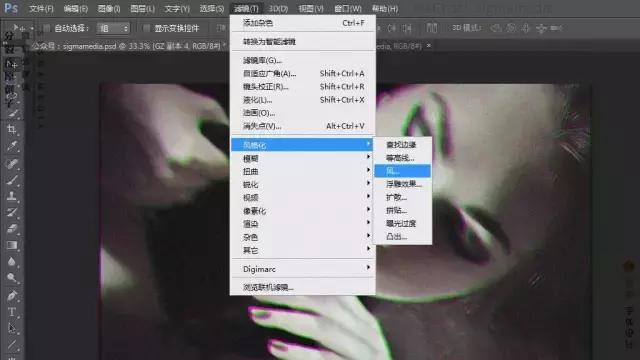This screenshot has height=360, width=640.
Task: Click the 3D slide mode icon
Action: 541,28
